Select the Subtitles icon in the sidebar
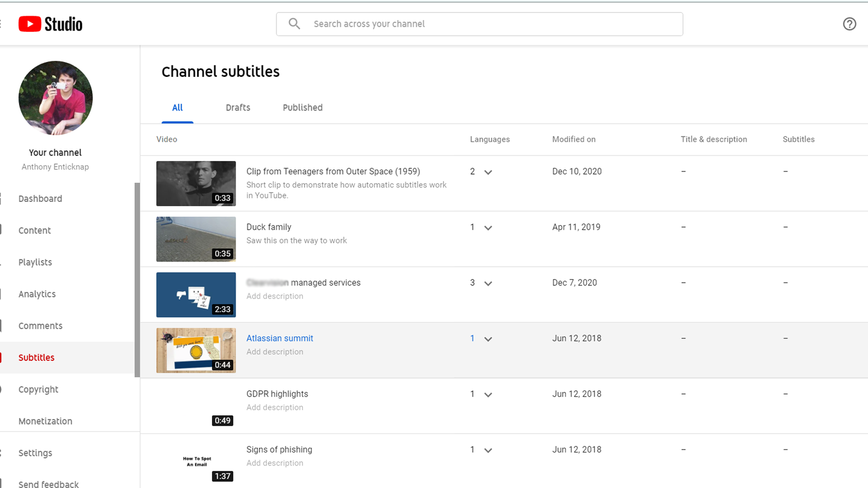 2,357
